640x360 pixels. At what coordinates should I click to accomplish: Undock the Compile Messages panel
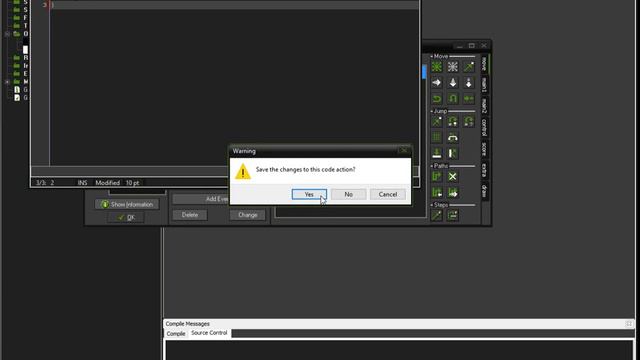[629, 324]
